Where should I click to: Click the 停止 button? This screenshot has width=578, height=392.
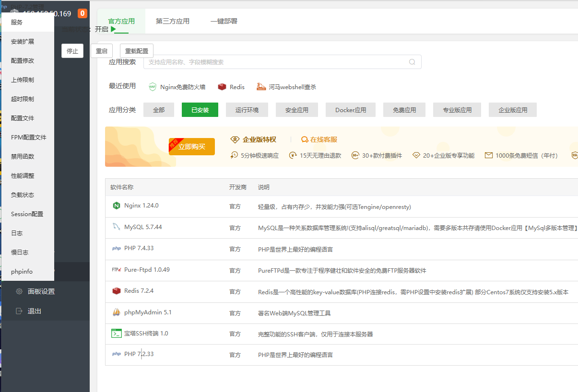pyautogui.click(x=72, y=51)
